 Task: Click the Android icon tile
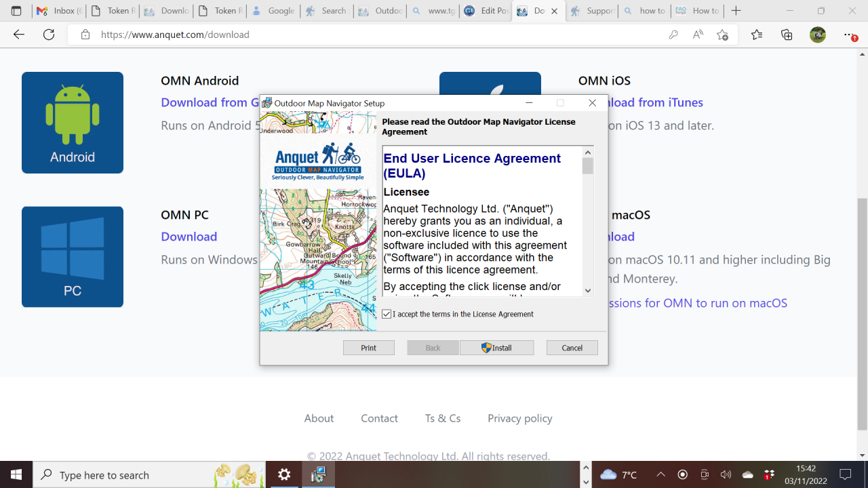[x=72, y=122]
